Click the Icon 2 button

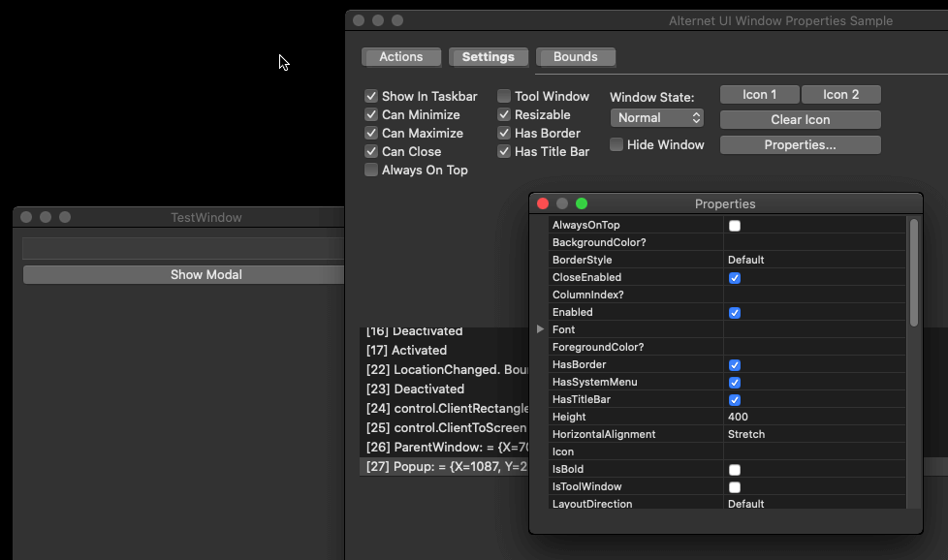[840, 94]
